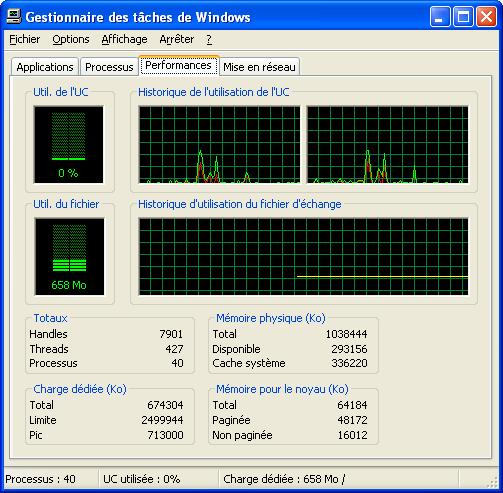Click the 658 Mo page file gauge
The width and height of the screenshot is (503, 493).
[69, 256]
